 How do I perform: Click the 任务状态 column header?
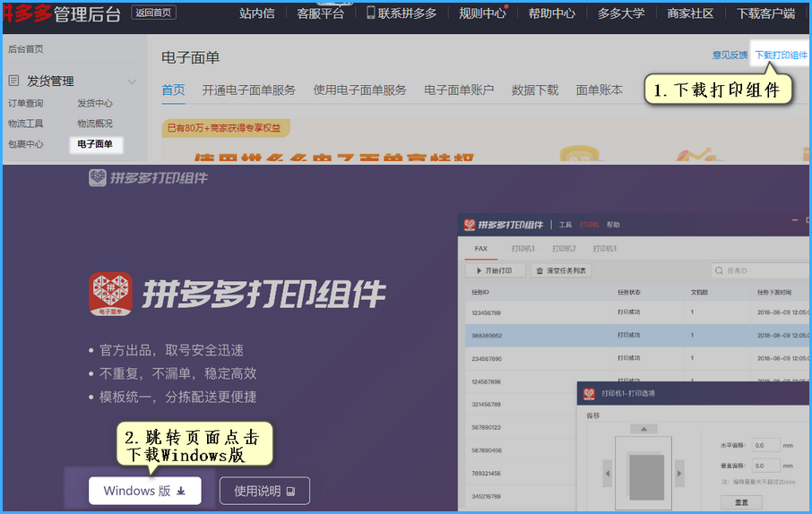(628, 292)
